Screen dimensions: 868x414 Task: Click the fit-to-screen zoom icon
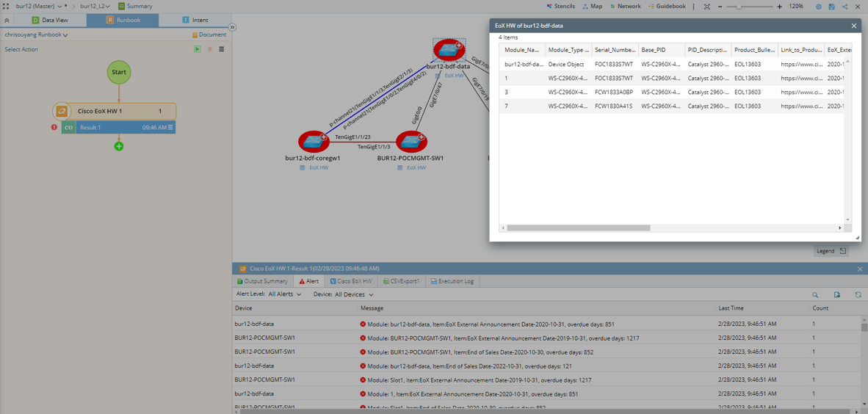point(706,7)
